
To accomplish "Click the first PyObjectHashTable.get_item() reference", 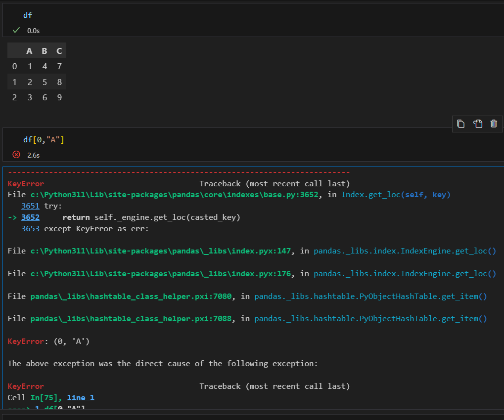I will click(x=370, y=296).
